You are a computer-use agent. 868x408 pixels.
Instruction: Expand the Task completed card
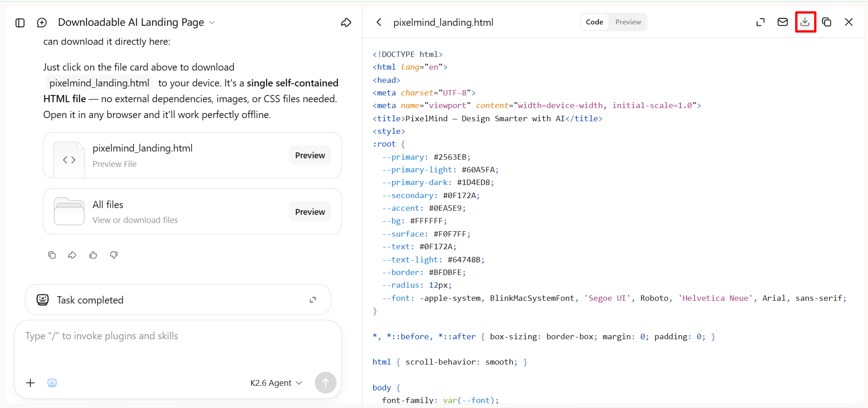point(313,300)
